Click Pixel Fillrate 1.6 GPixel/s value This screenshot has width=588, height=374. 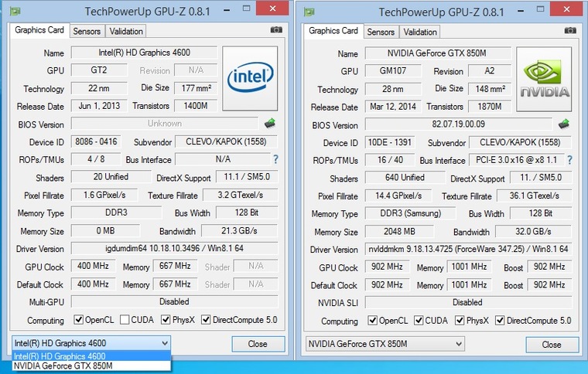tap(104, 195)
